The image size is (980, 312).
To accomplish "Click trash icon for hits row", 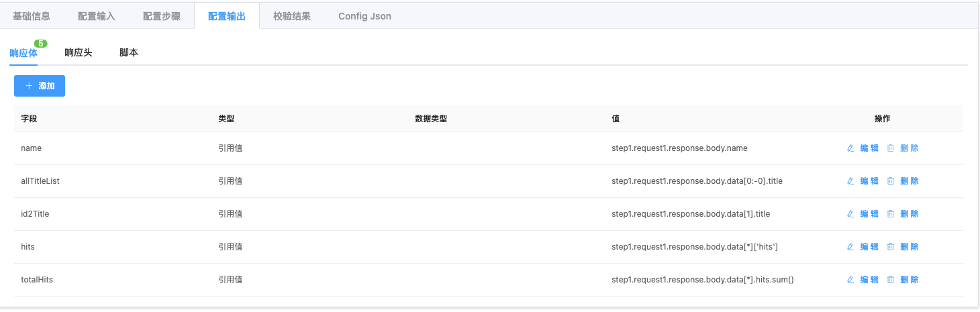I will click(891, 247).
